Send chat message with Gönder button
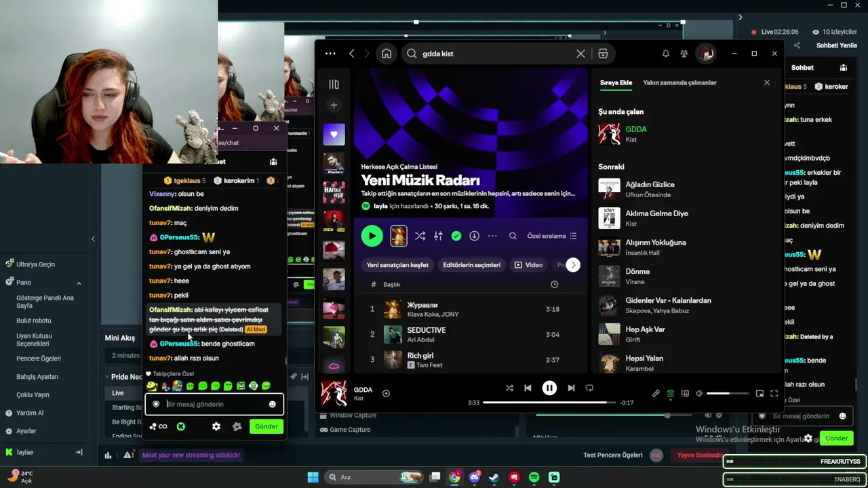Screen dimensions: 868x488 click(x=266, y=426)
